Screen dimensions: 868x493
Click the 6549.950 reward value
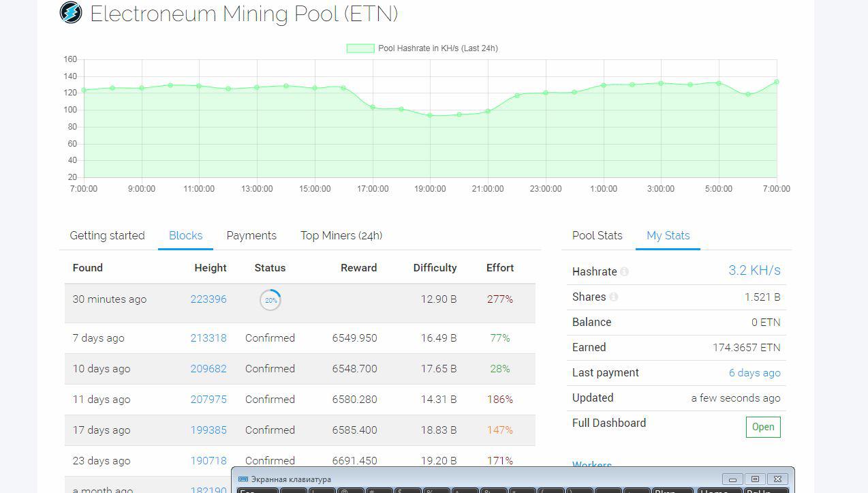click(x=355, y=338)
